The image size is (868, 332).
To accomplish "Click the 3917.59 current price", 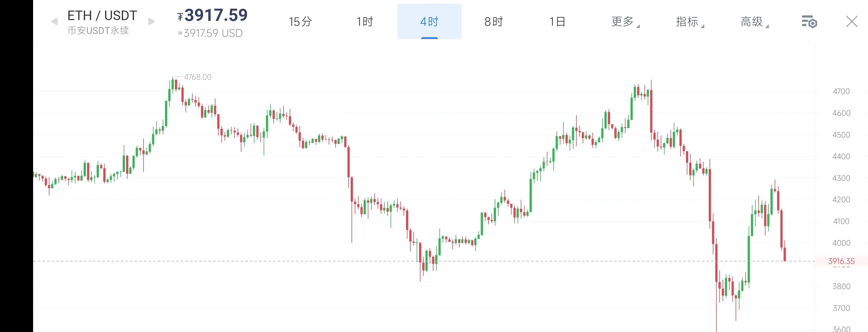I will point(216,15).
